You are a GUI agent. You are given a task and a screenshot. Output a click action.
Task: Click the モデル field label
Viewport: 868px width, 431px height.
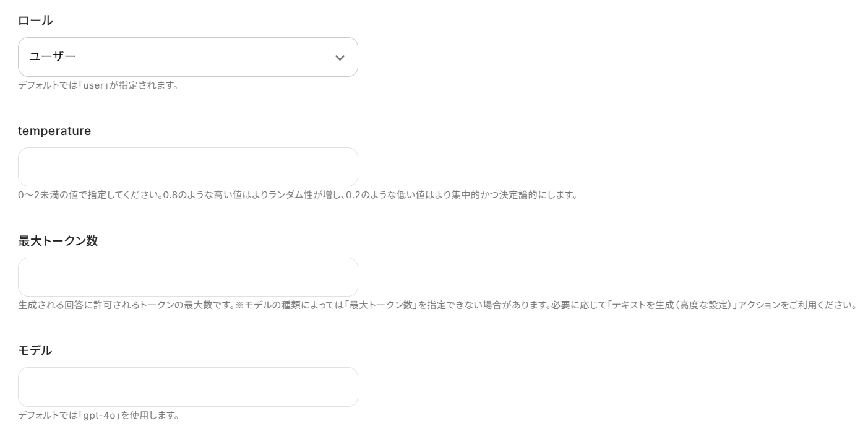(35, 350)
